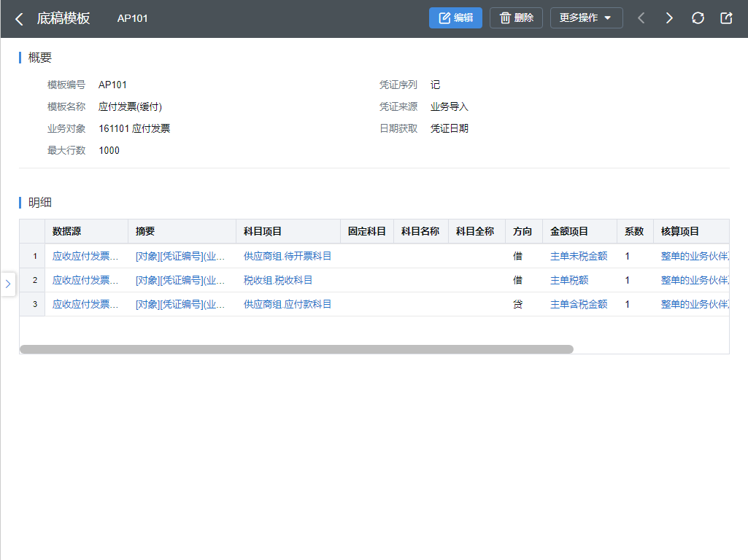Go to next record arrow
The width and height of the screenshot is (748, 560).
669,18
